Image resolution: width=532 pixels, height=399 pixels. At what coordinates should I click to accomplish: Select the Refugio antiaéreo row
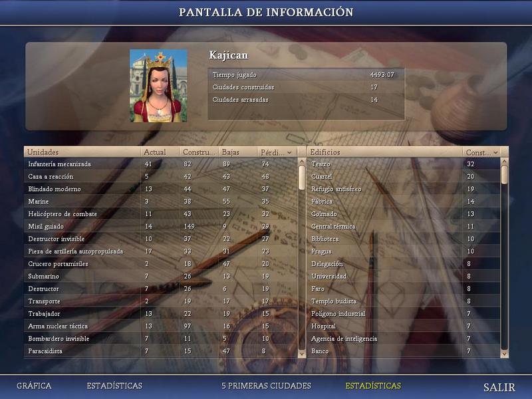click(404, 189)
